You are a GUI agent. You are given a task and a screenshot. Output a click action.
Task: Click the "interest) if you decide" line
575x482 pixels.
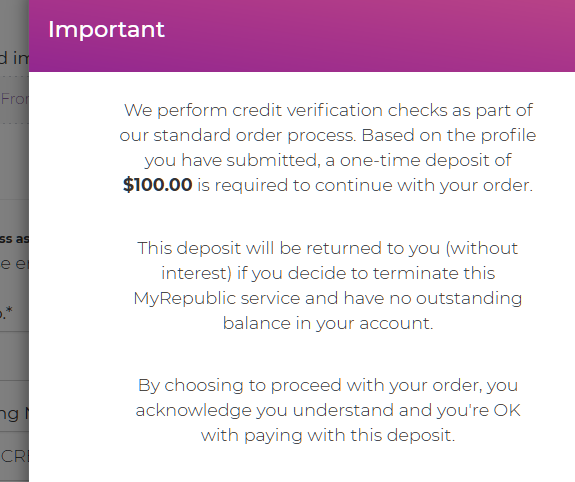click(328, 273)
